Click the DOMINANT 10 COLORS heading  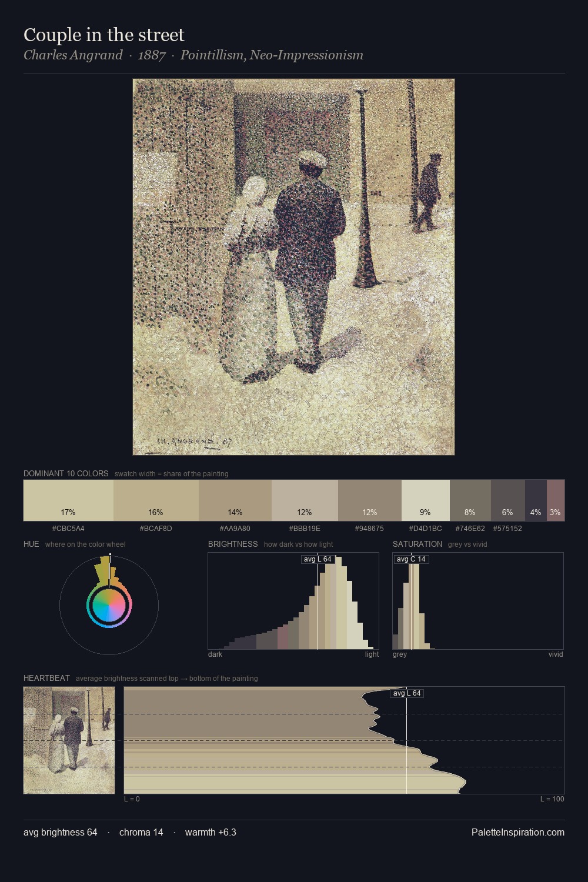(66, 473)
